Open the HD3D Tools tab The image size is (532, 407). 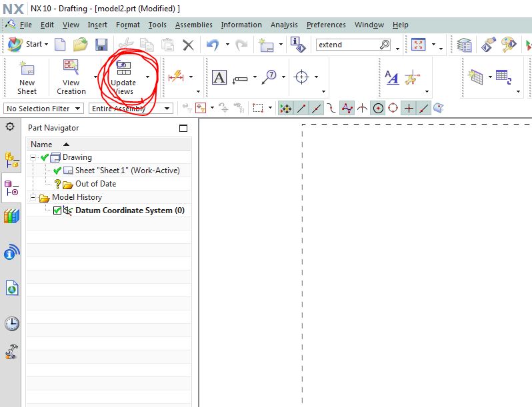12,251
